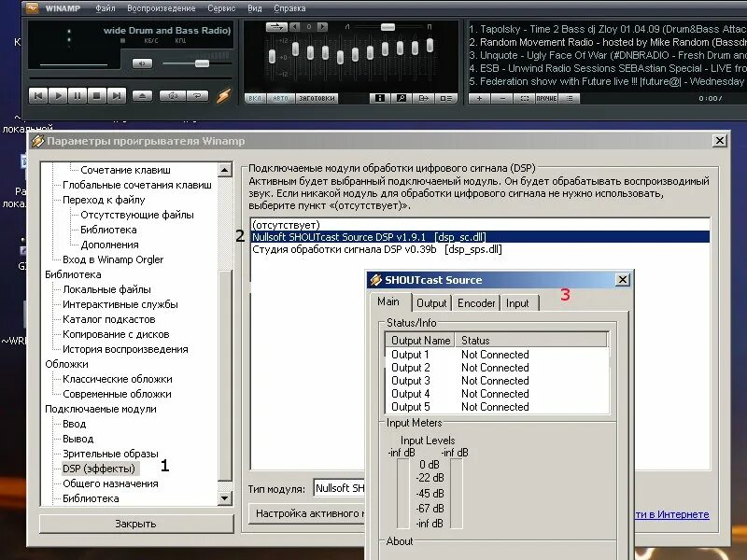Screen dimensions: 747x560
Task: Open the ПРОЧИЕ playlist menu
Action: point(546,99)
